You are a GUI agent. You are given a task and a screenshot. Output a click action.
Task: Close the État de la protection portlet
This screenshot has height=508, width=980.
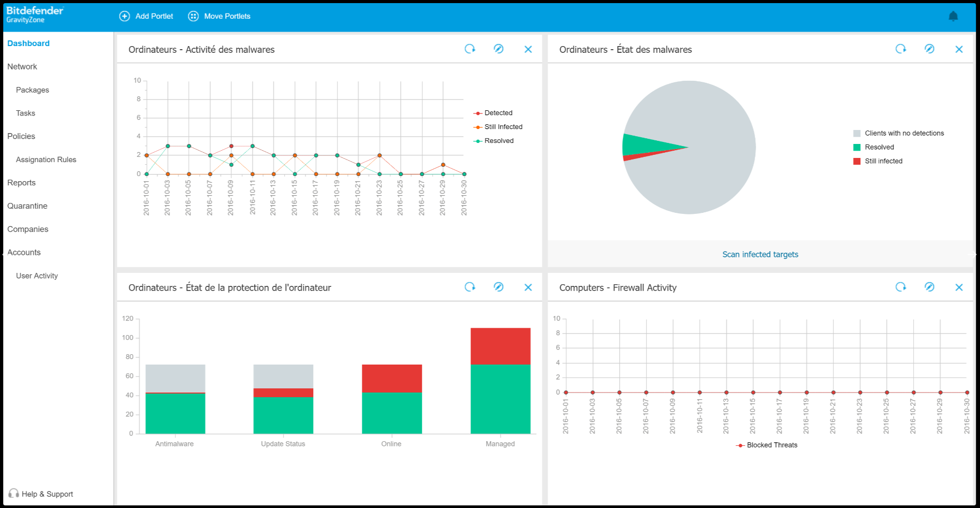point(528,287)
